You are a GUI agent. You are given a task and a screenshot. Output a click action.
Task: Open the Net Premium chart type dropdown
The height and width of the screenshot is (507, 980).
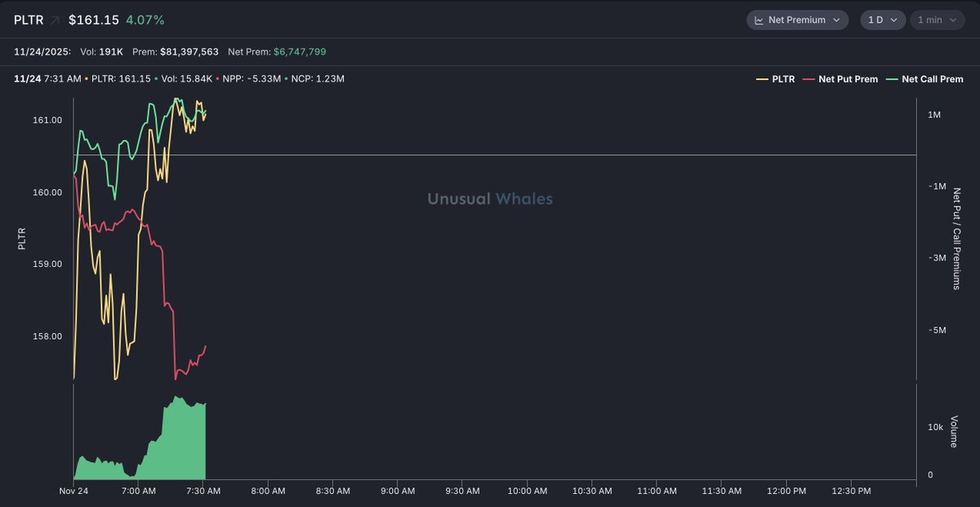[797, 20]
